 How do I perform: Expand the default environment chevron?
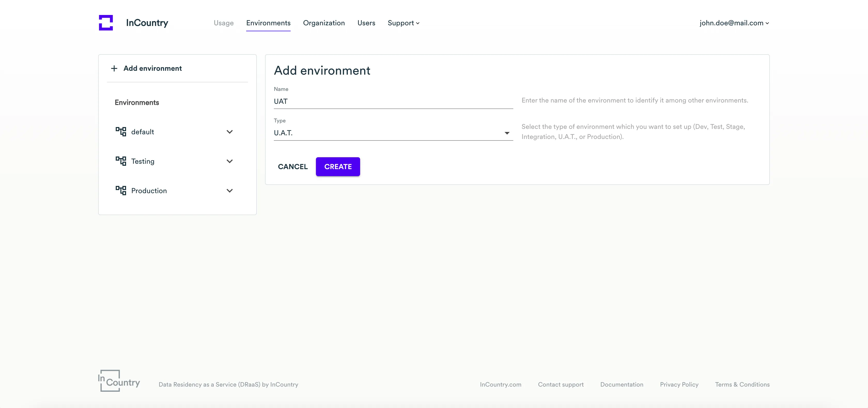(x=229, y=132)
